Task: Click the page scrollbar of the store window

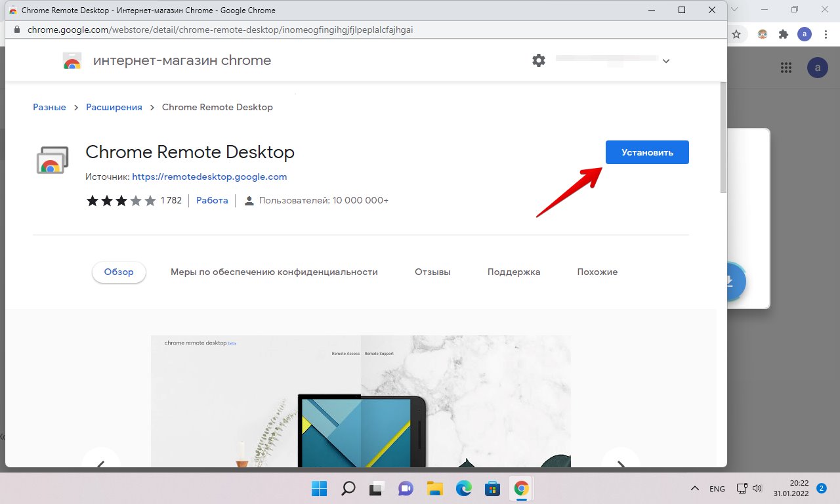Action: click(x=723, y=138)
